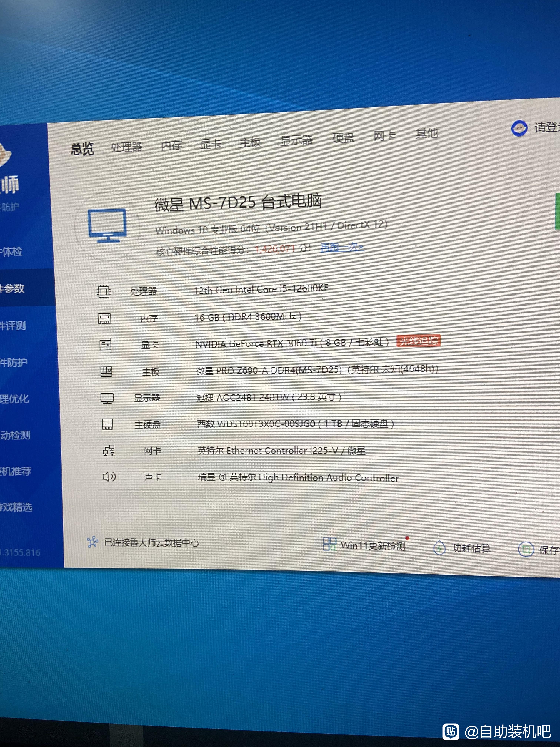Click the 微星 MS-7D25 台式电脑 title
This screenshot has height=747, width=560.
[238, 203]
